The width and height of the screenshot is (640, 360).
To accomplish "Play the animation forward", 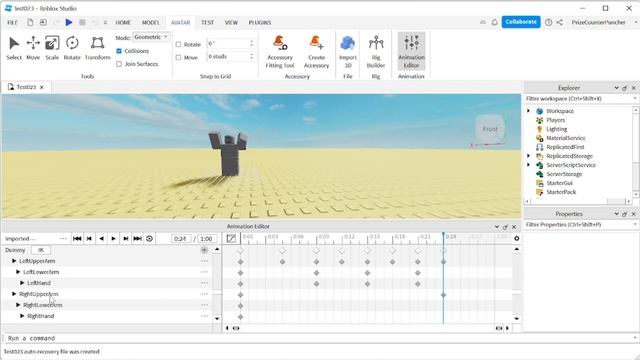I will point(113,239).
